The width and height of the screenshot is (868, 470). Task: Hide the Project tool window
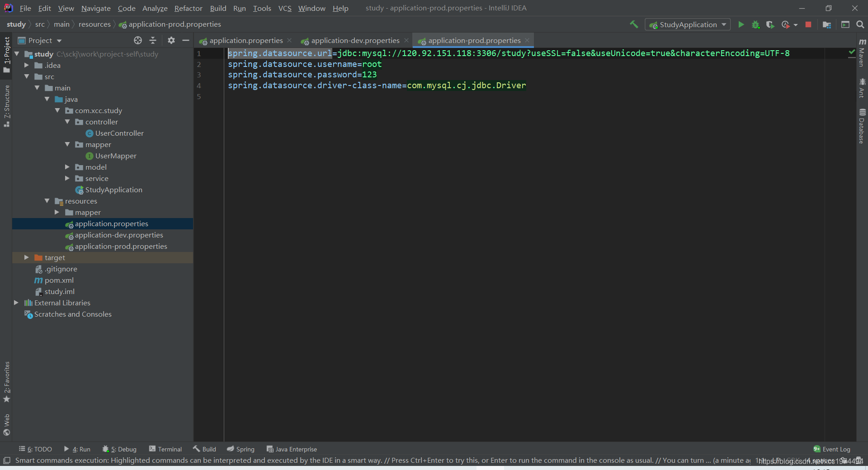point(186,40)
